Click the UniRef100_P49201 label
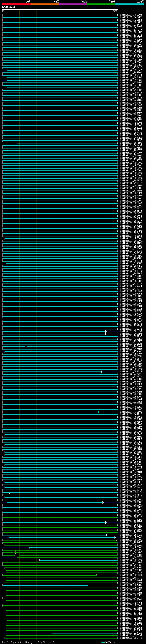Viewport: 146px width, 644px height. 131,73
